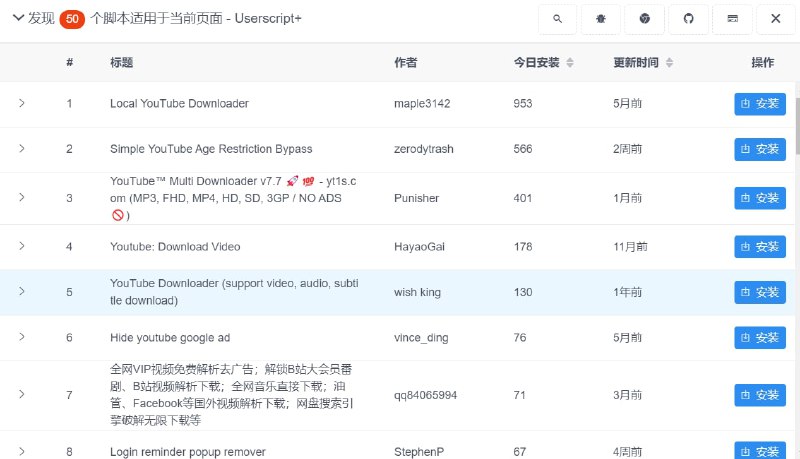This screenshot has height=459, width=800.
Task: Click the title 'Youtube: Download Video'
Action: point(175,247)
